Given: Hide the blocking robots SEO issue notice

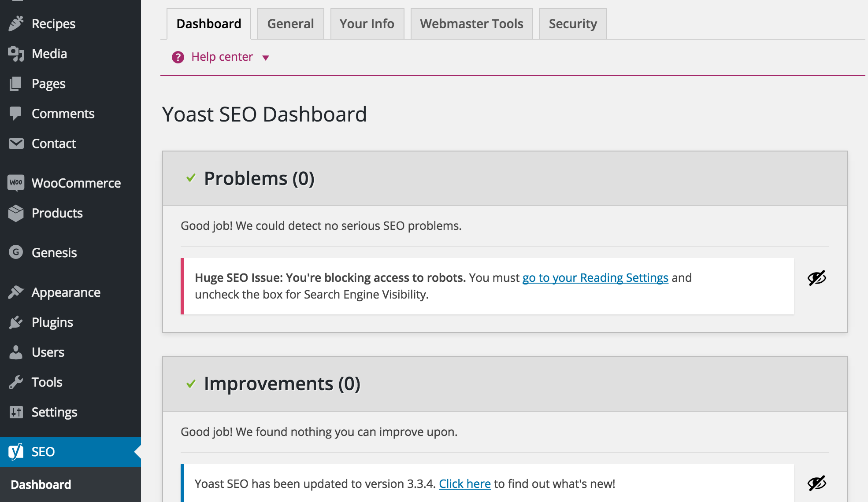Looking at the screenshot, I should point(816,278).
